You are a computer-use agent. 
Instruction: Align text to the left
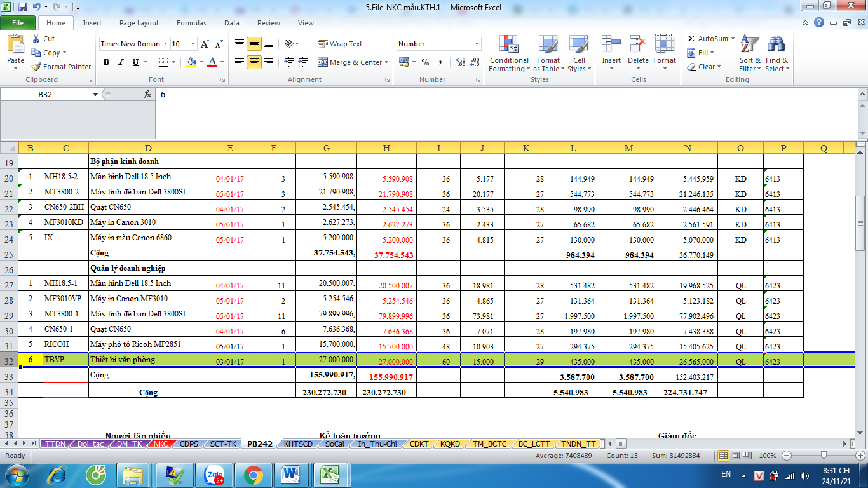coord(240,62)
